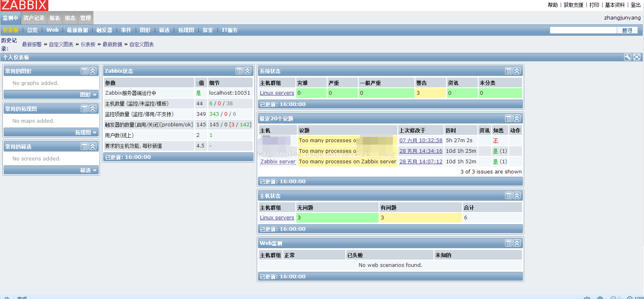Collapse the 常用的图形 widget
The height and width of the screenshot is (299, 644).
tap(93, 71)
